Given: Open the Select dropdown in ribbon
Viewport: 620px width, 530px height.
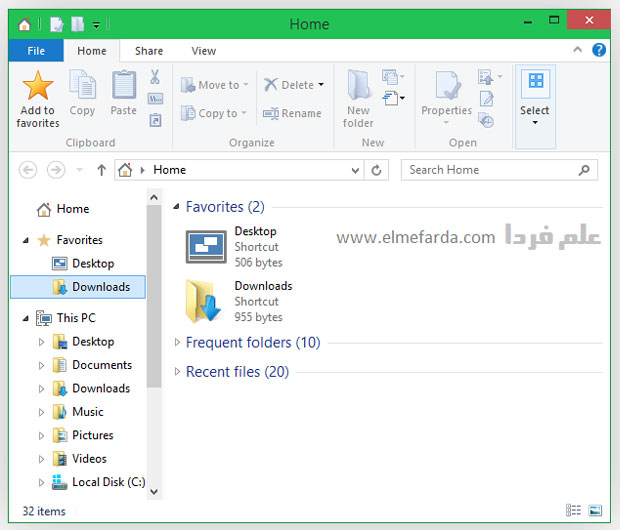Looking at the screenshot, I should click(x=534, y=100).
